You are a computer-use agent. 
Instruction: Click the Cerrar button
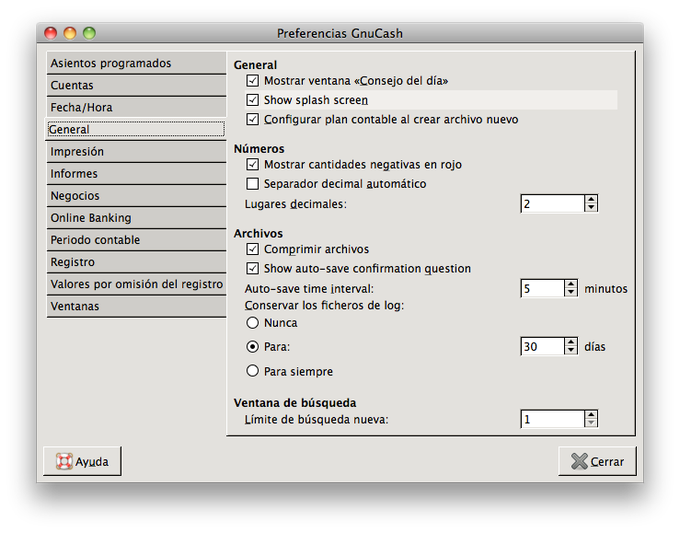pos(597,461)
